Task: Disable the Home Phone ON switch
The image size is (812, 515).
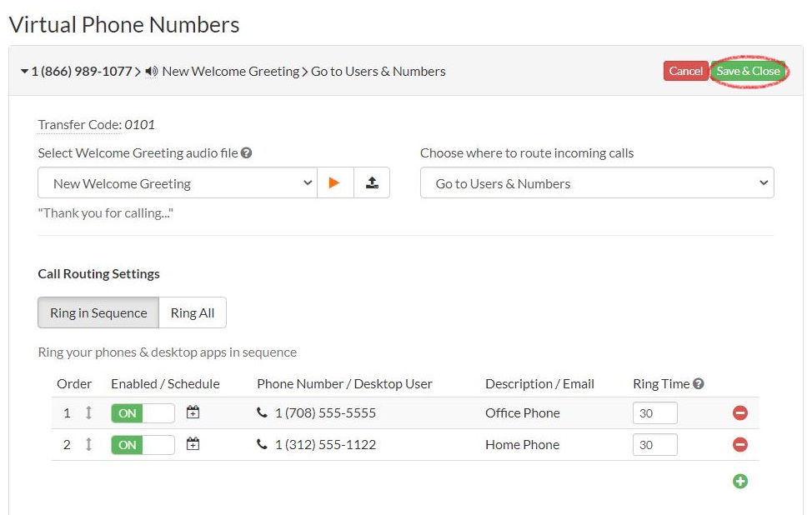Action: [x=143, y=445]
